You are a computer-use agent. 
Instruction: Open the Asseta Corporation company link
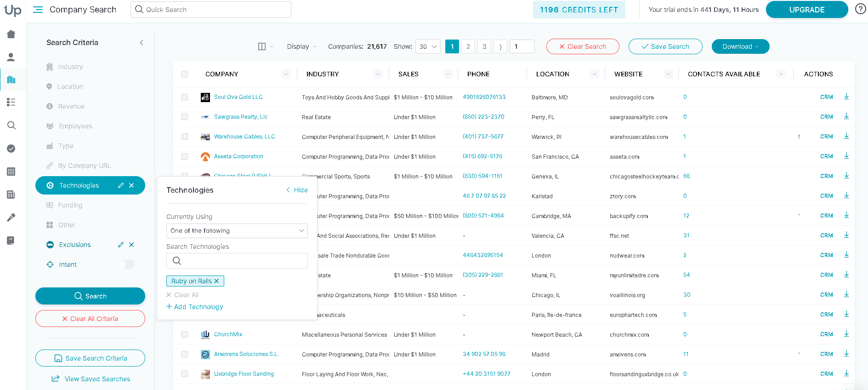point(238,156)
